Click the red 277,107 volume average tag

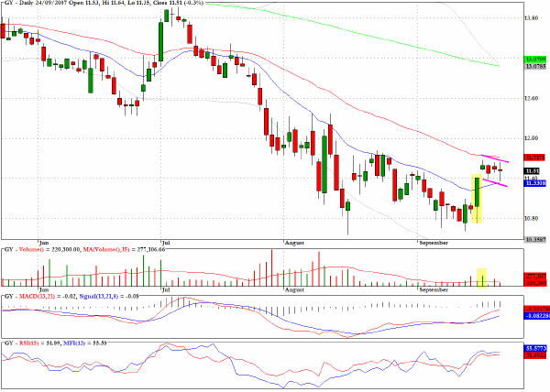[x=534, y=277]
